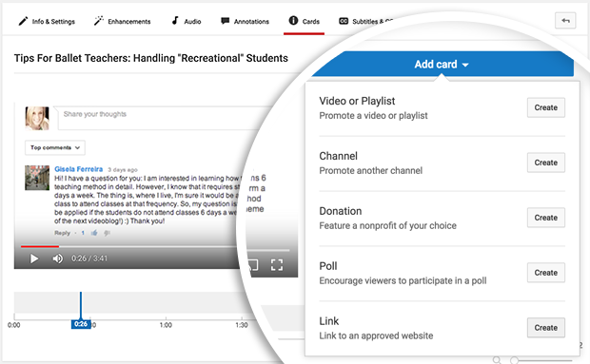Open the Info & Settings tab

(47, 22)
